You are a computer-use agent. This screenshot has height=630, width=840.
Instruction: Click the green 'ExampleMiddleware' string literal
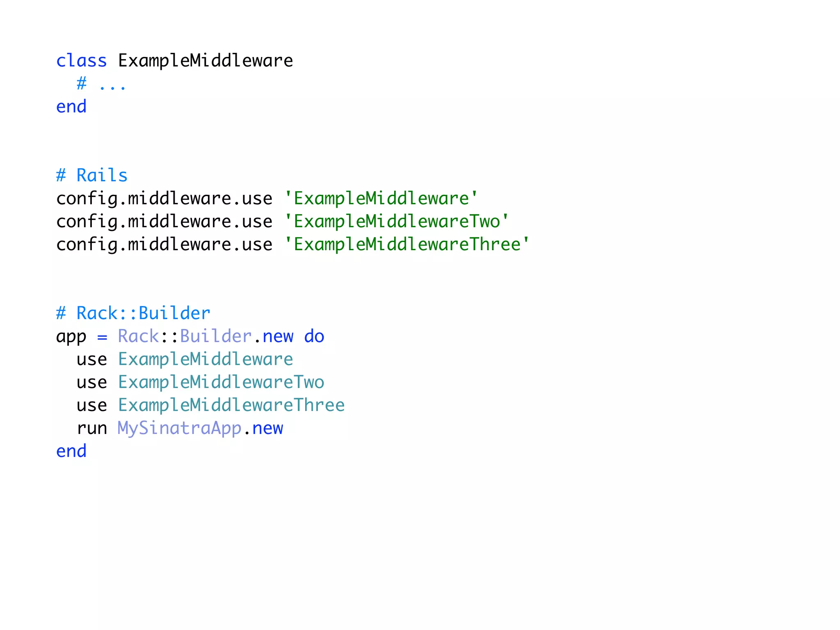click(x=381, y=199)
